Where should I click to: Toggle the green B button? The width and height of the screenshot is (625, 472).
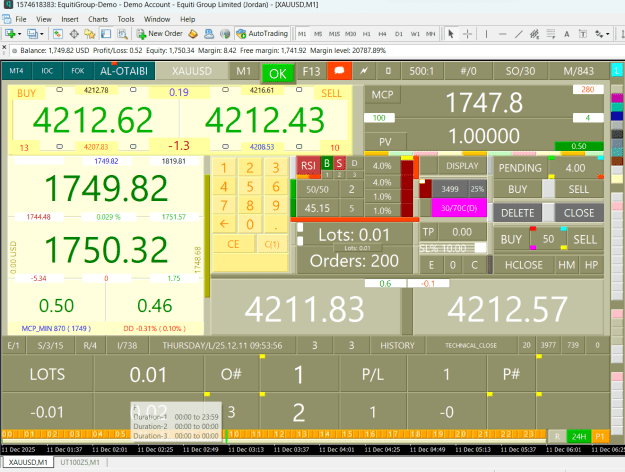(327, 163)
